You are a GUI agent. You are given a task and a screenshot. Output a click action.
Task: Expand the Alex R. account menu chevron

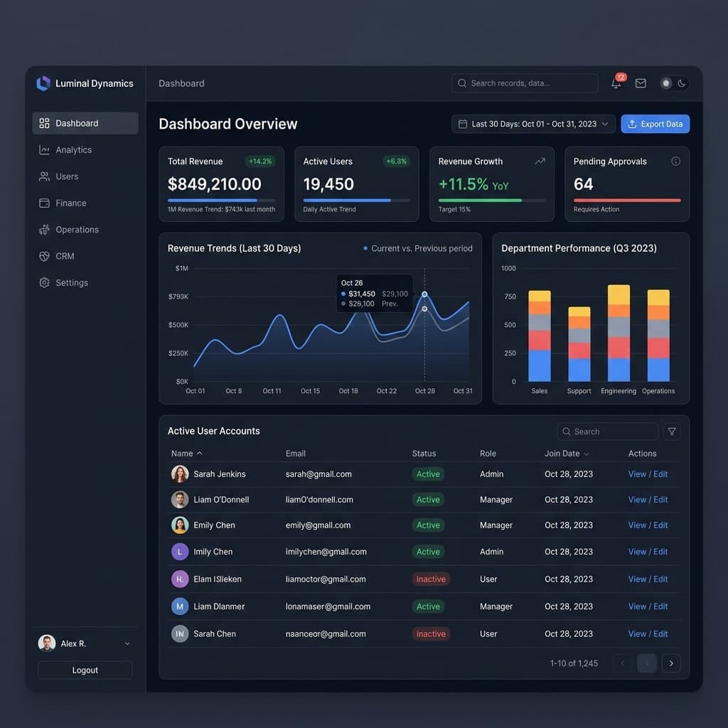127,643
